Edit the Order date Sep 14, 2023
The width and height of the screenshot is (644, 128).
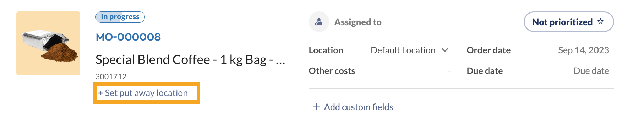click(x=583, y=50)
